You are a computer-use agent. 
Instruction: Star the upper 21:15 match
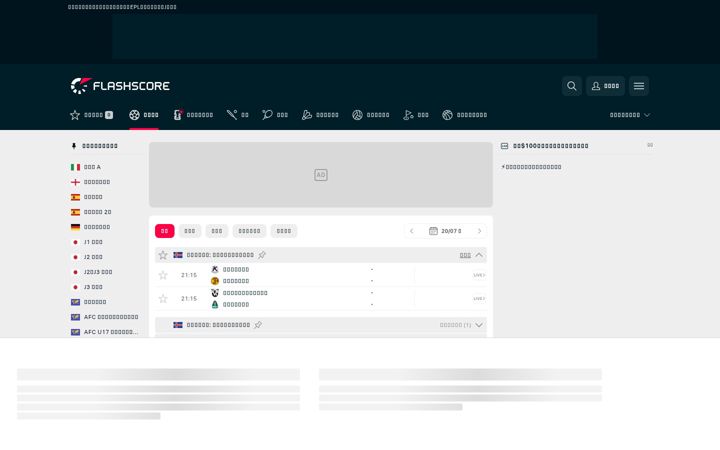(163, 275)
